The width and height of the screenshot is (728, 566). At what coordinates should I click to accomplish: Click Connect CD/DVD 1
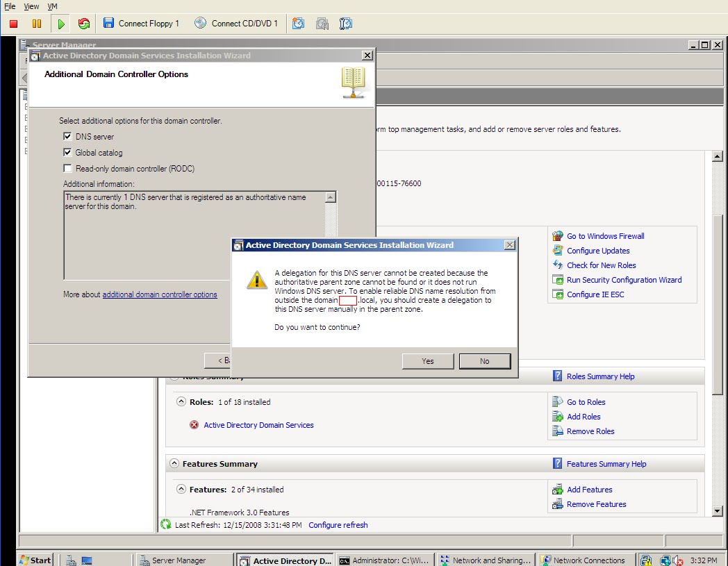236,23
